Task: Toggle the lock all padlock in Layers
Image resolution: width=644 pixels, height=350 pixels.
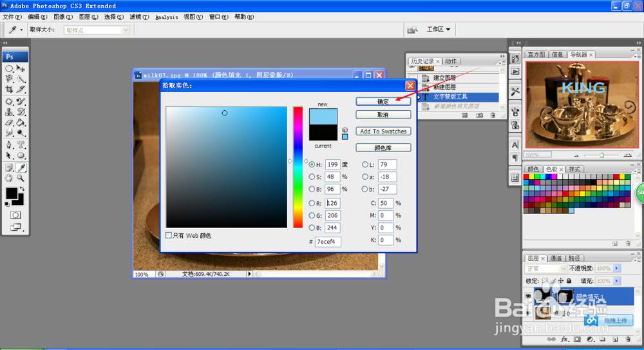Action: [x=569, y=281]
